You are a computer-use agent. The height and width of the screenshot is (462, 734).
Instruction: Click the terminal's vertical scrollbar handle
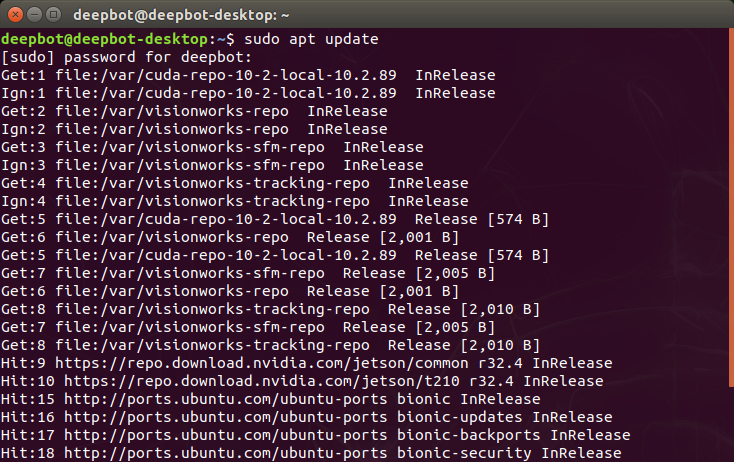pos(731,207)
